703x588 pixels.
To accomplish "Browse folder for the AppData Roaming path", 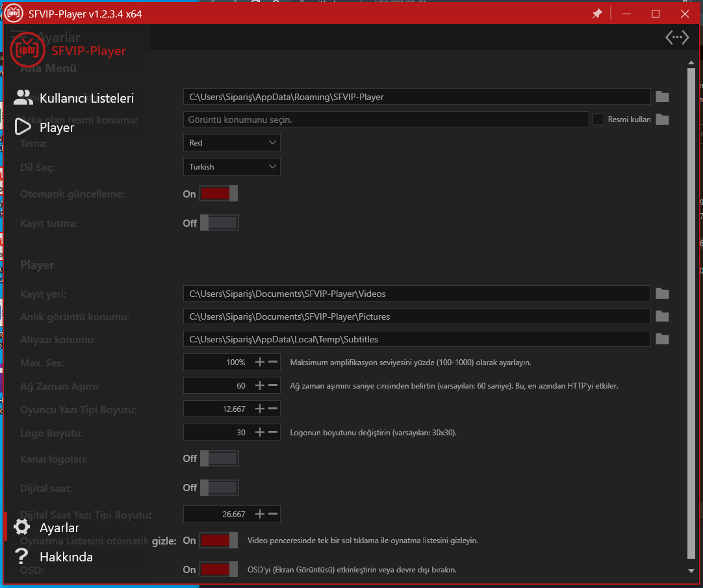I will pos(662,97).
